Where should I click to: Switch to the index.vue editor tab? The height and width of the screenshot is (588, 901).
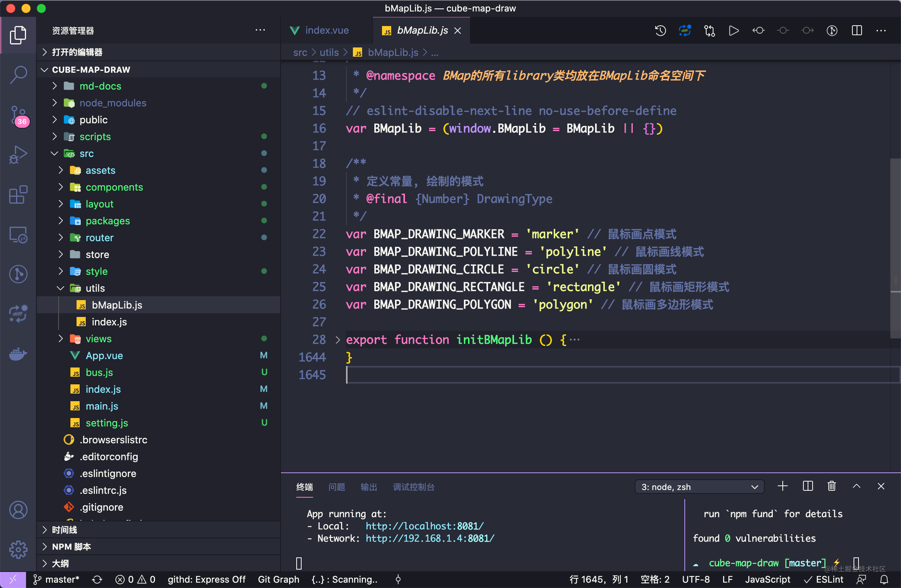(x=326, y=31)
